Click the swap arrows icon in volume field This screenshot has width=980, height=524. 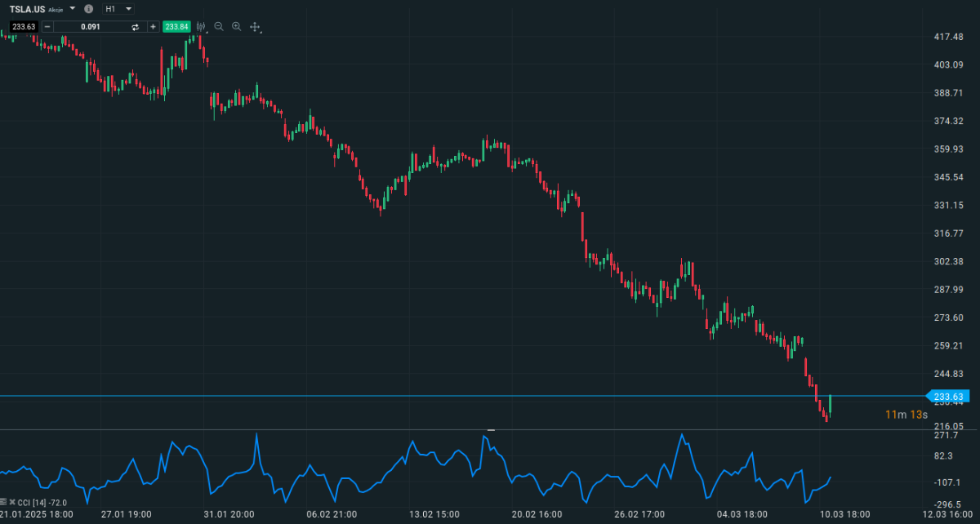tap(136, 27)
